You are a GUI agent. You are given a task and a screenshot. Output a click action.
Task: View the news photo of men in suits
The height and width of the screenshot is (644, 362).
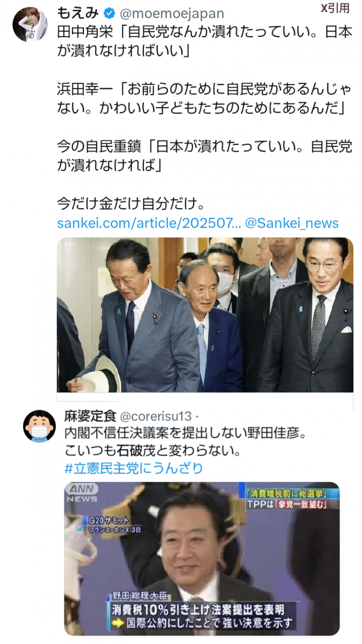205,315
